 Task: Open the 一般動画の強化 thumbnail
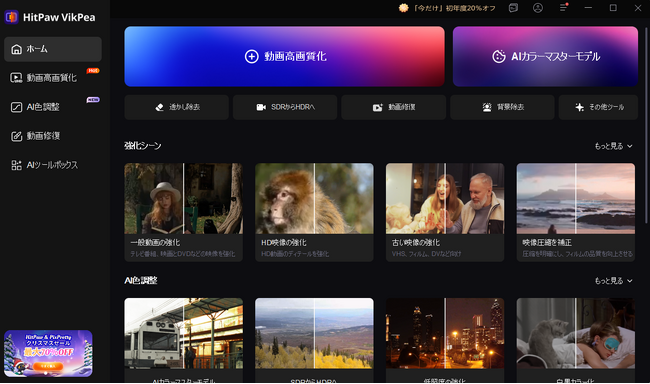184,198
